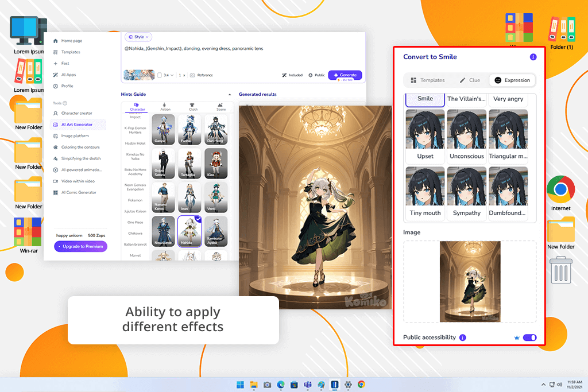Switch to Templates tab in Convert panel
The height and width of the screenshot is (392, 588).
(427, 80)
